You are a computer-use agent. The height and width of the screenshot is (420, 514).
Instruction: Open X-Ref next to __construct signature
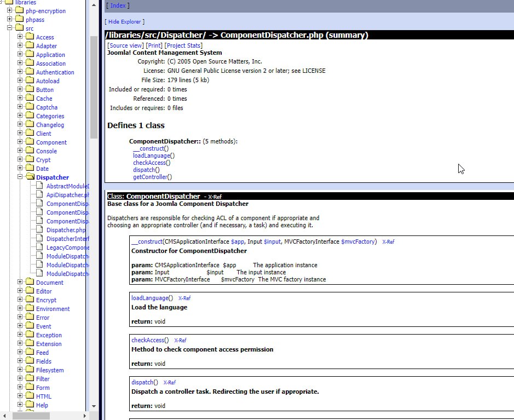pyautogui.click(x=388, y=242)
